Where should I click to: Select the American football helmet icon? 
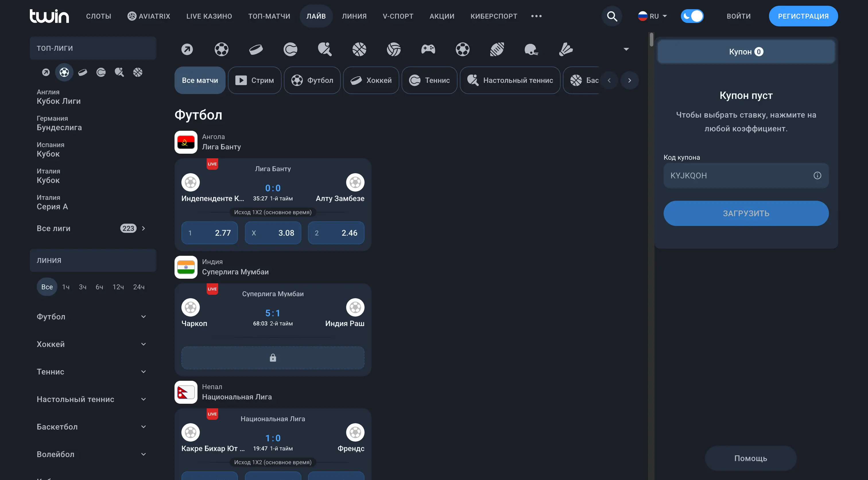coord(531,50)
